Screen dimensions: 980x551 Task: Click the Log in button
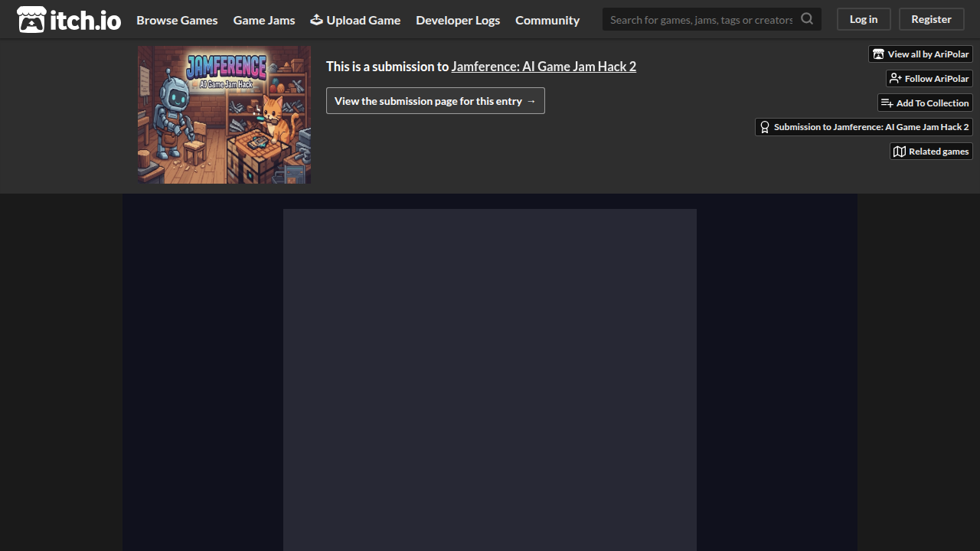(x=864, y=19)
